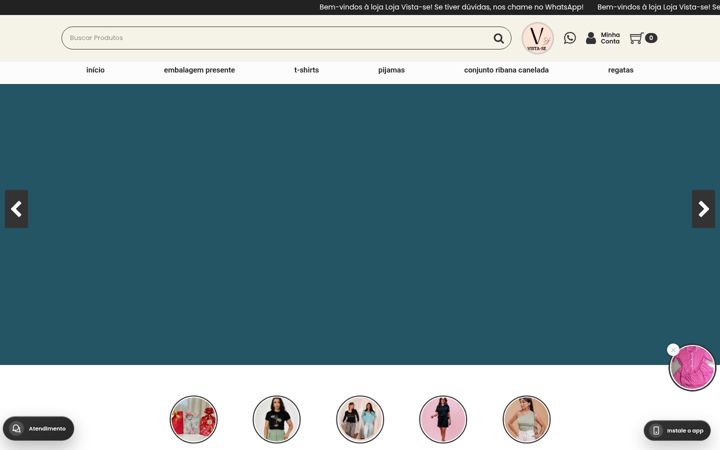The image size is (720, 450).
Task: Focus the Buscar Produtos search field
Action: pyautogui.click(x=286, y=38)
